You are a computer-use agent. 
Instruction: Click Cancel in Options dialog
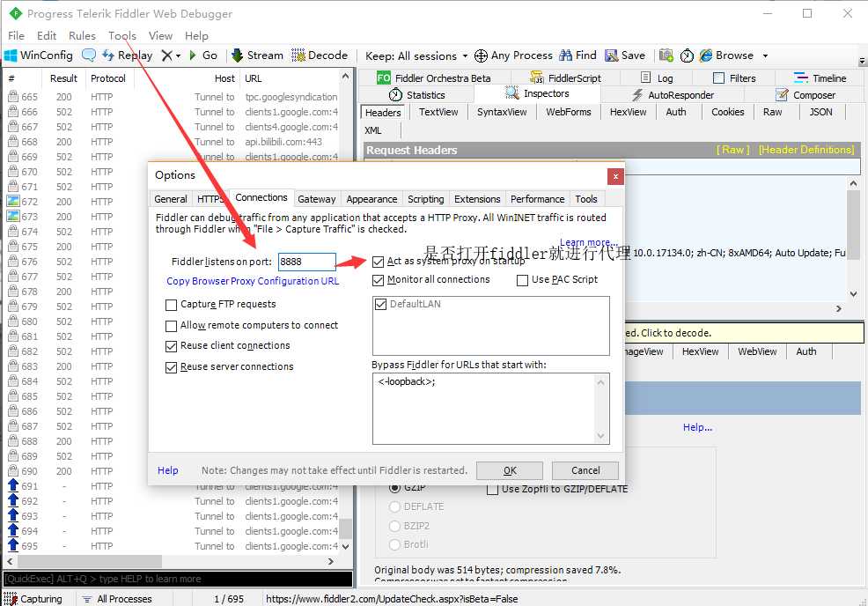pos(585,470)
